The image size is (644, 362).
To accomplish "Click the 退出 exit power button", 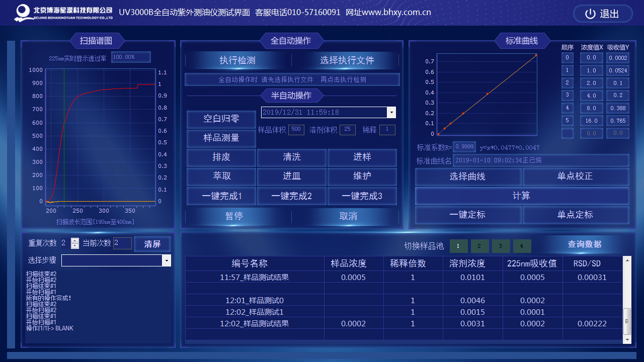I will pos(602,14).
